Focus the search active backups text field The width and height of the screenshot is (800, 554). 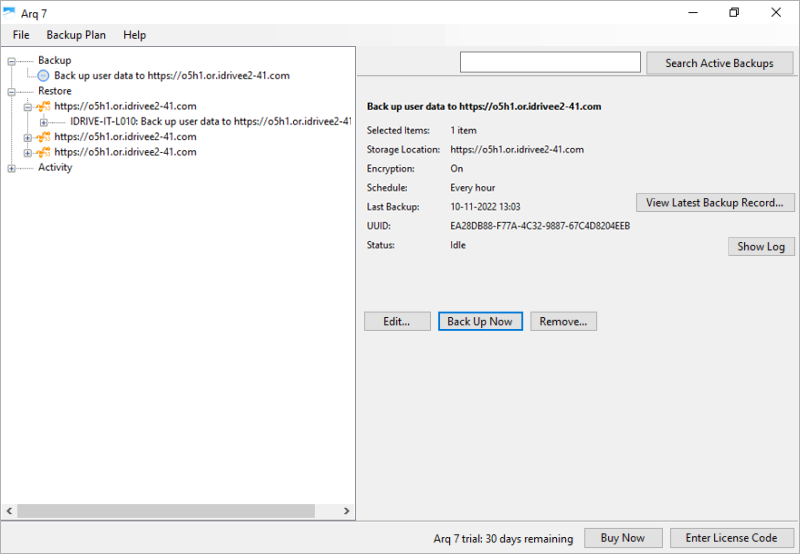(550, 62)
